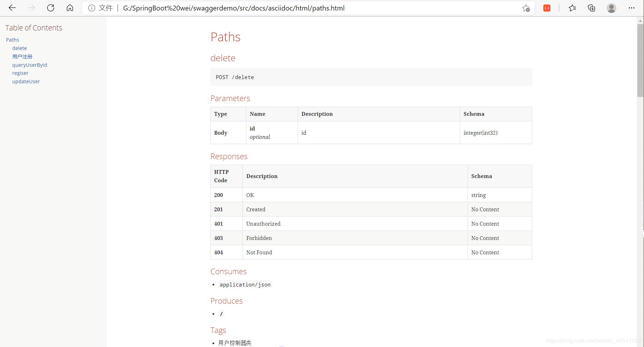Jump to queryUserById section in sidebar
644x347 pixels.
click(x=30, y=65)
